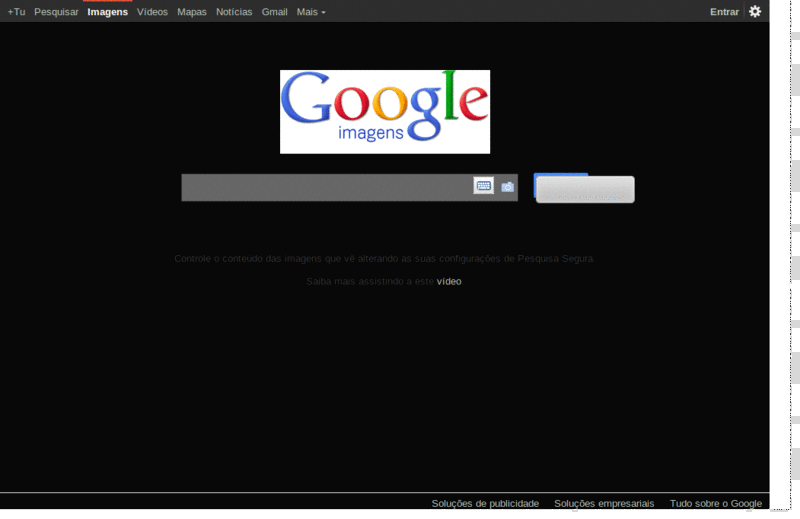Open Soluções de publicidade link
Viewport: 800px width, 519px height.
point(485,504)
